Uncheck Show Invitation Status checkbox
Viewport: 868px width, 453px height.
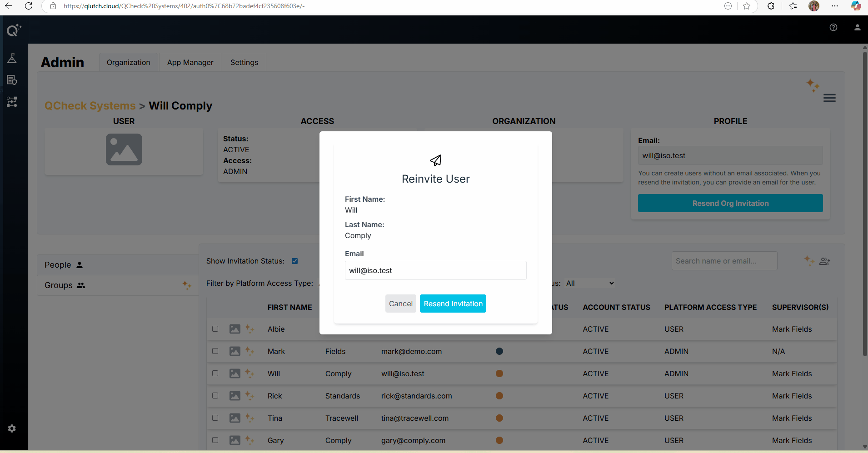[x=294, y=261]
